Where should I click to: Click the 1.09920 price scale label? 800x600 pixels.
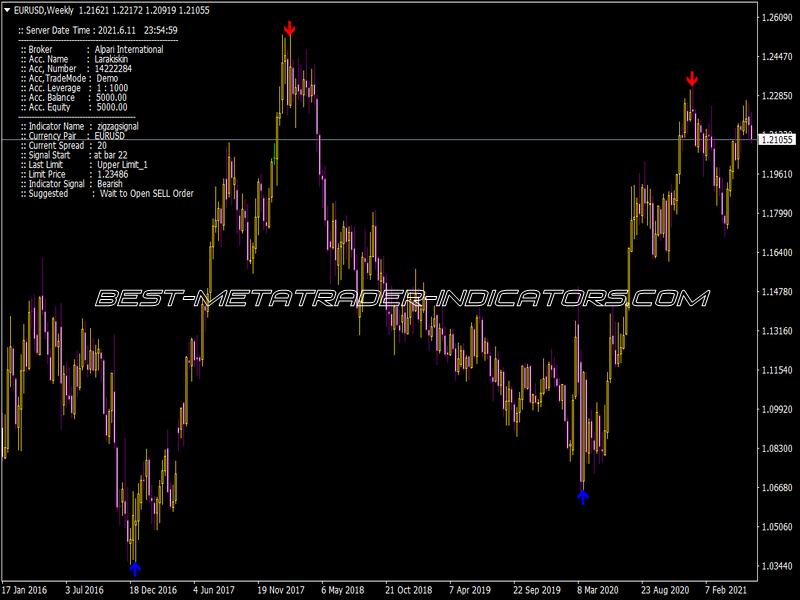coord(777,410)
